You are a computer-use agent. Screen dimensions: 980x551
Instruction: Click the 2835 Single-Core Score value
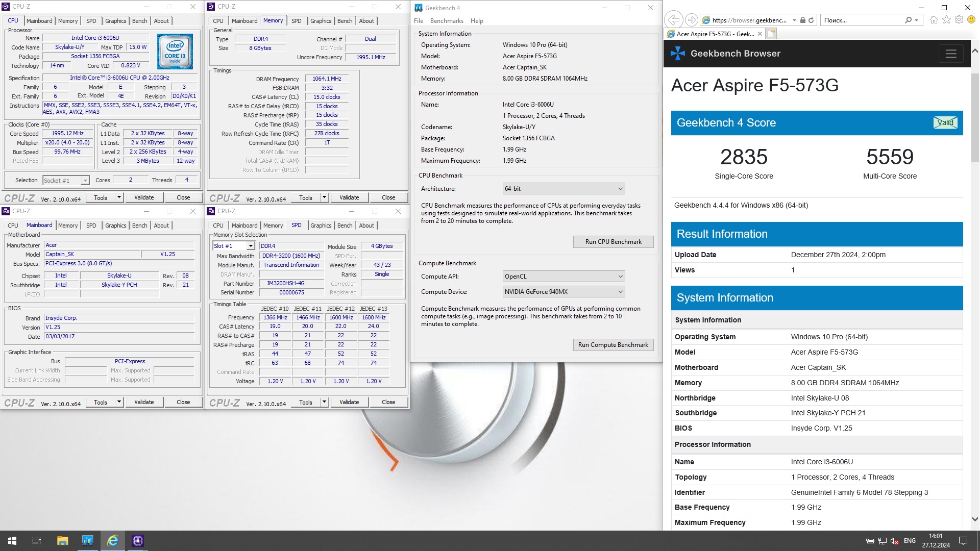click(744, 157)
